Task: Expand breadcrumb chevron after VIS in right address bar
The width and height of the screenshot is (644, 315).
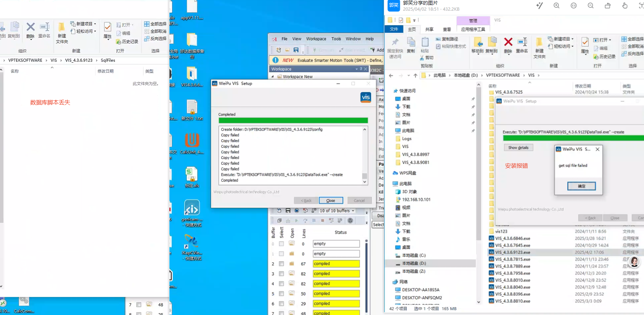Action: (x=539, y=75)
